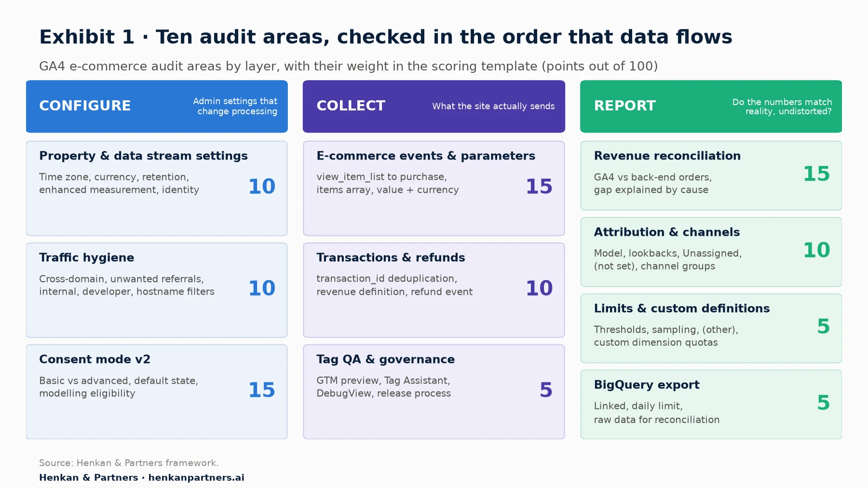
Task: Click the Revenue reconciliation title
Action: (667, 156)
